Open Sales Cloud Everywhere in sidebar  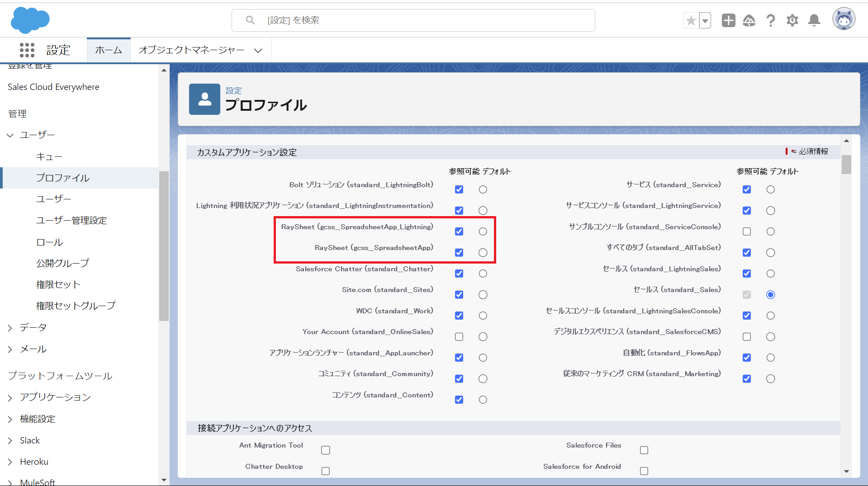coord(53,87)
